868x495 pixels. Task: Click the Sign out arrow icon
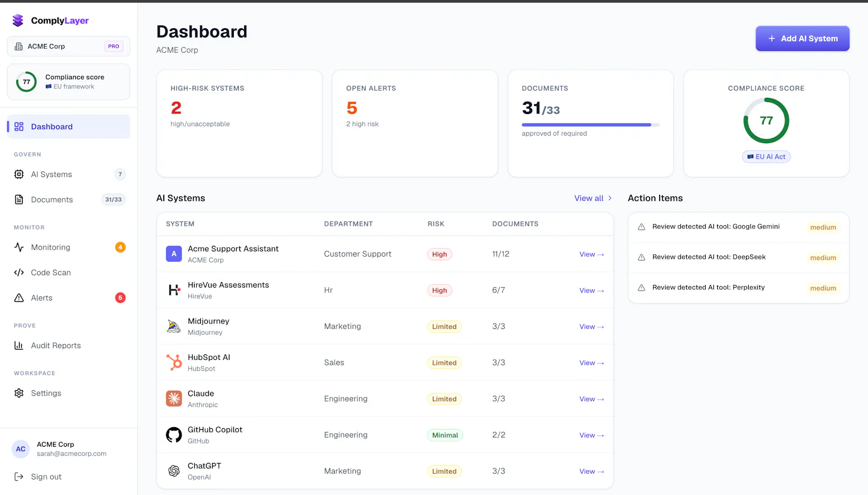pos(19,477)
